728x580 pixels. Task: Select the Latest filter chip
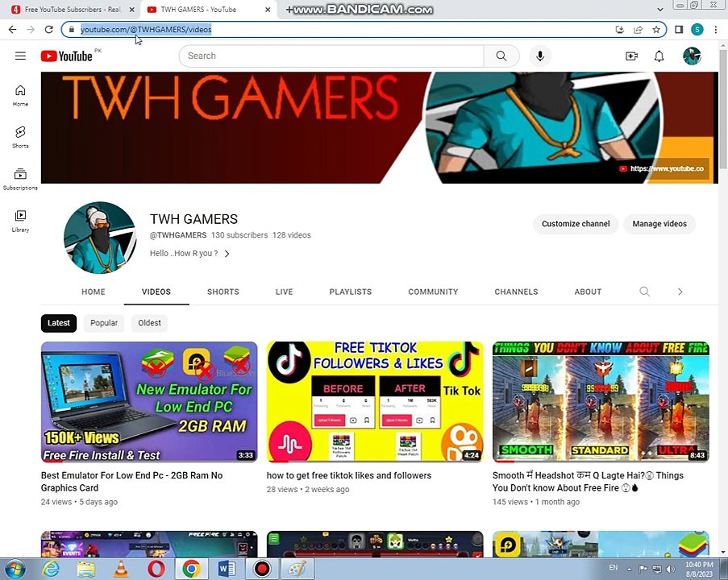point(59,323)
